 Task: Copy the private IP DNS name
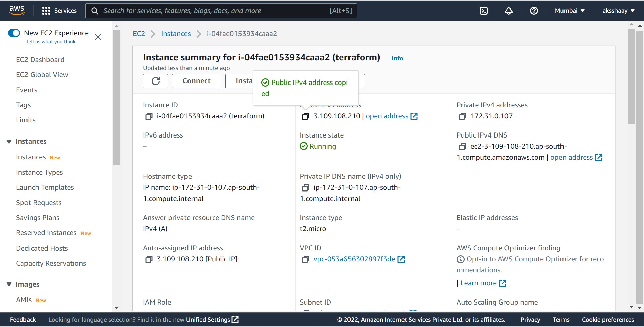pyautogui.click(x=306, y=187)
